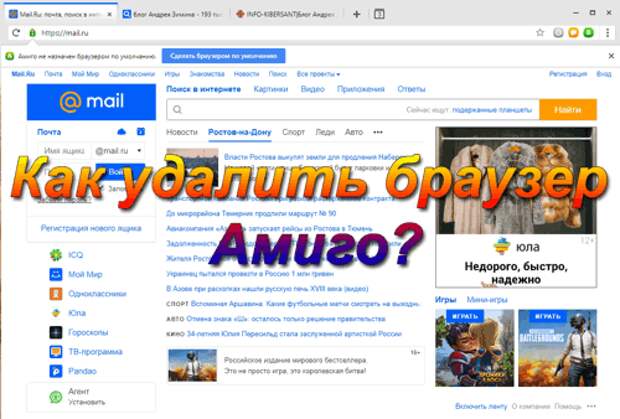Open the Видео search tab

(312, 89)
